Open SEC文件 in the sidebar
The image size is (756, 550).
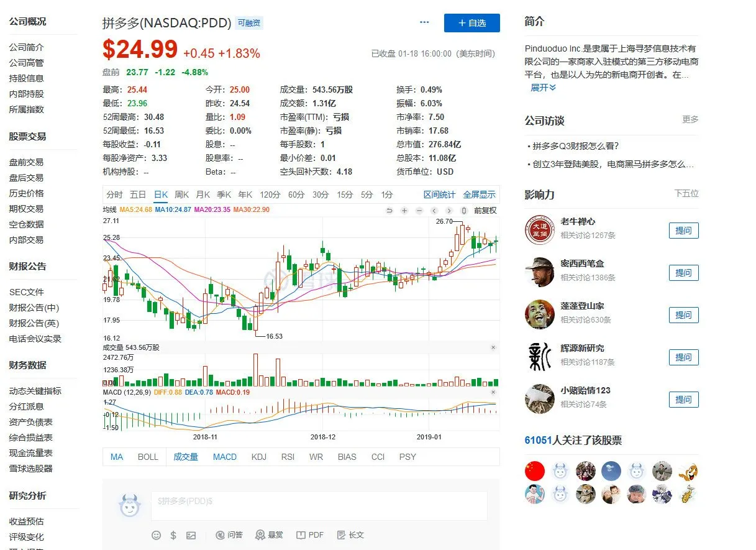tap(27, 292)
